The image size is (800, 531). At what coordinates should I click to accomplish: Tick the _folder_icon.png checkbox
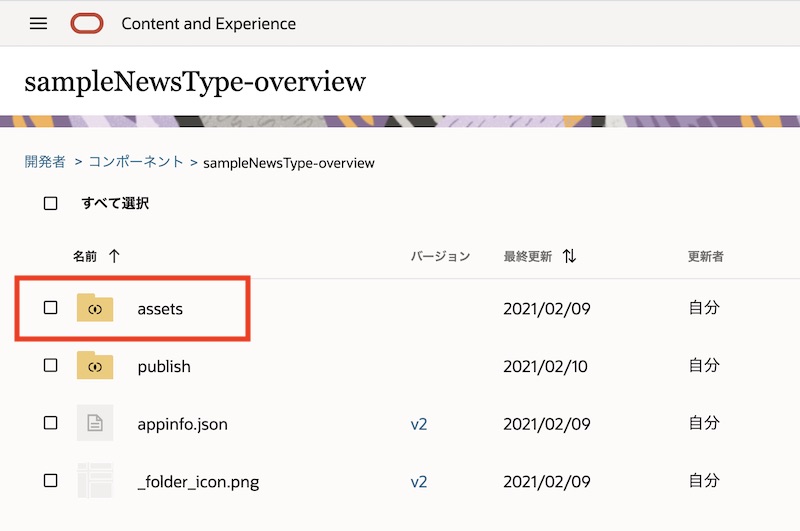click(x=51, y=481)
